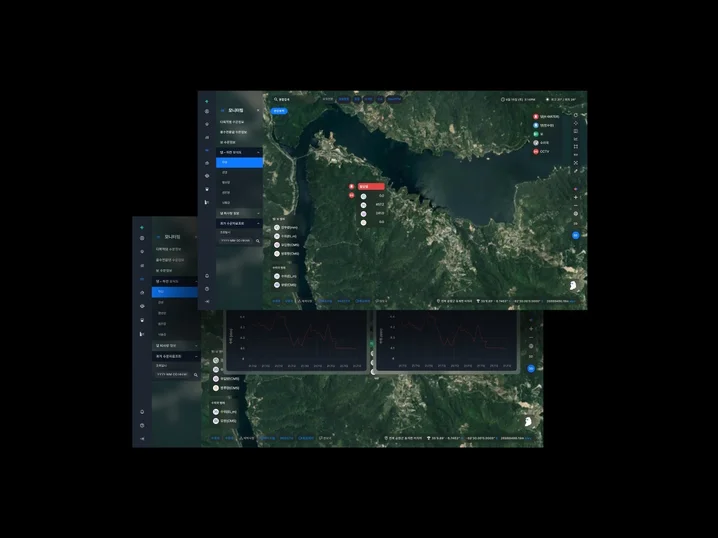Viewport: 718px width, 538px height.
Task: Zoom in the map with the plus icon
Action: coord(576,197)
